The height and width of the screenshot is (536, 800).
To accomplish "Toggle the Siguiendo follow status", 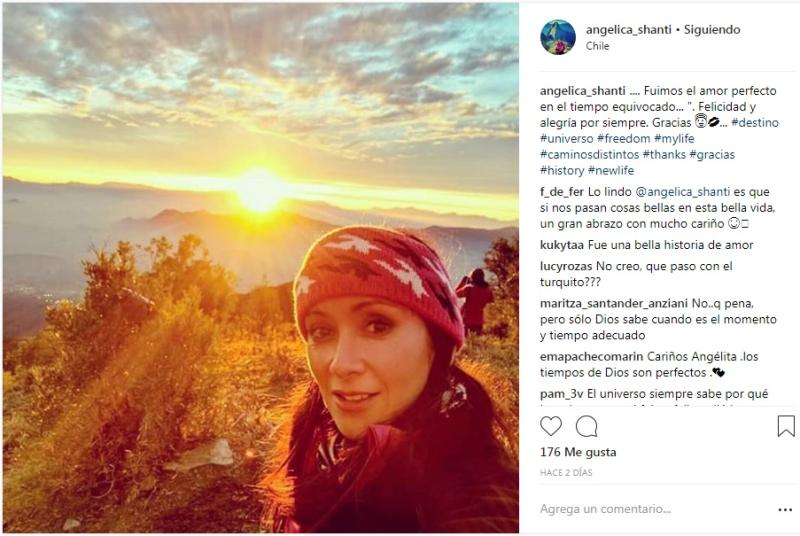I will click(x=712, y=30).
